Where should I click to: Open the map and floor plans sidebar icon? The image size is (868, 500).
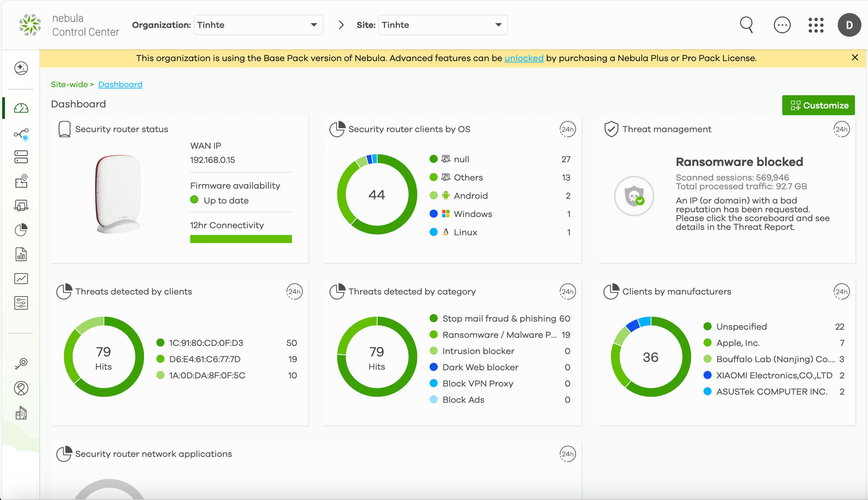(21, 181)
